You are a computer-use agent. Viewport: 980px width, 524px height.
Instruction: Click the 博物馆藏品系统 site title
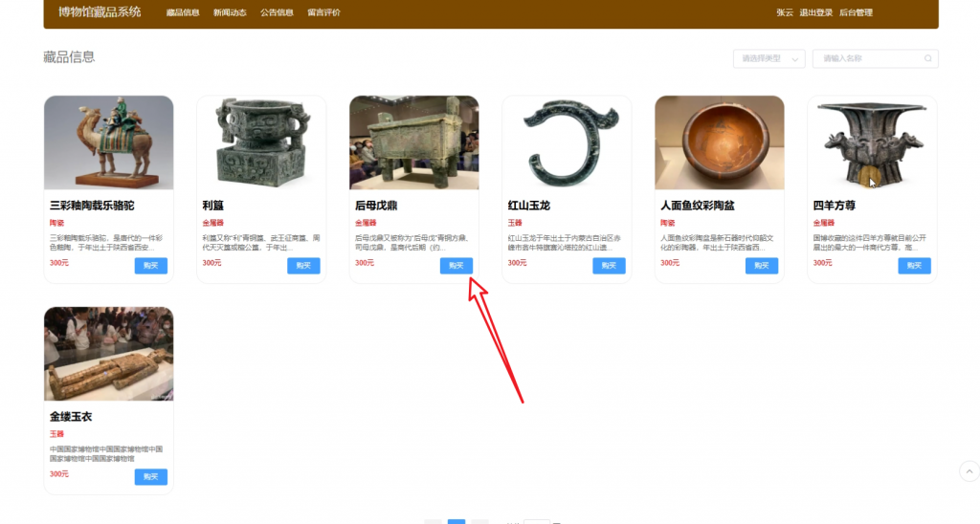pyautogui.click(x=100, y=12)
